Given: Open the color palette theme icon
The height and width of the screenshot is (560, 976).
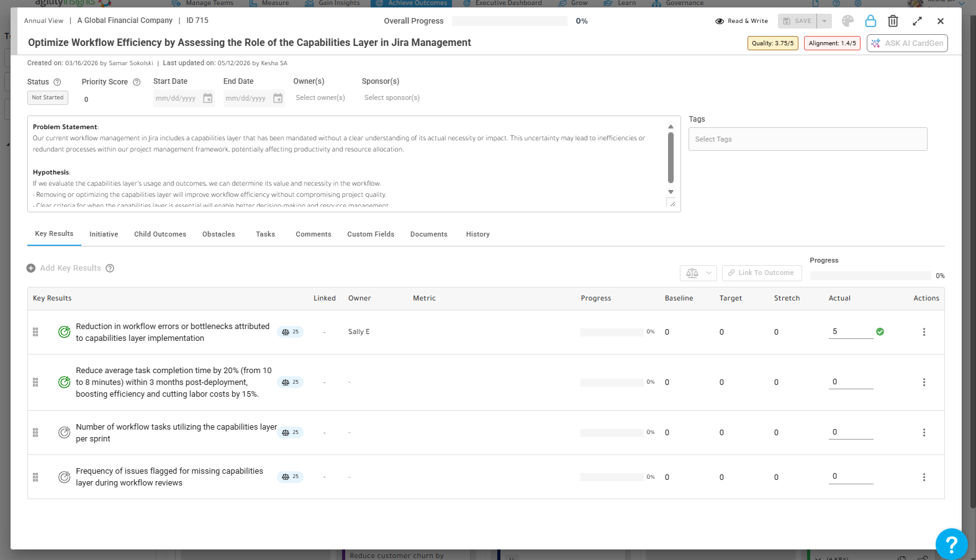Looking at the screenshot, I should pos(847,21).
